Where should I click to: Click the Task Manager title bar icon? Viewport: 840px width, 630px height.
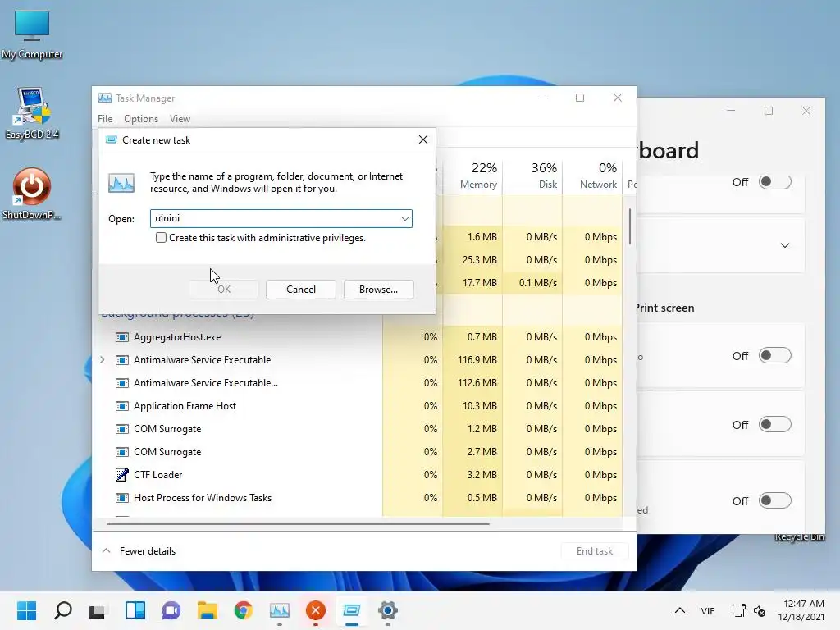pyautogui.click(x=105, y=98)
